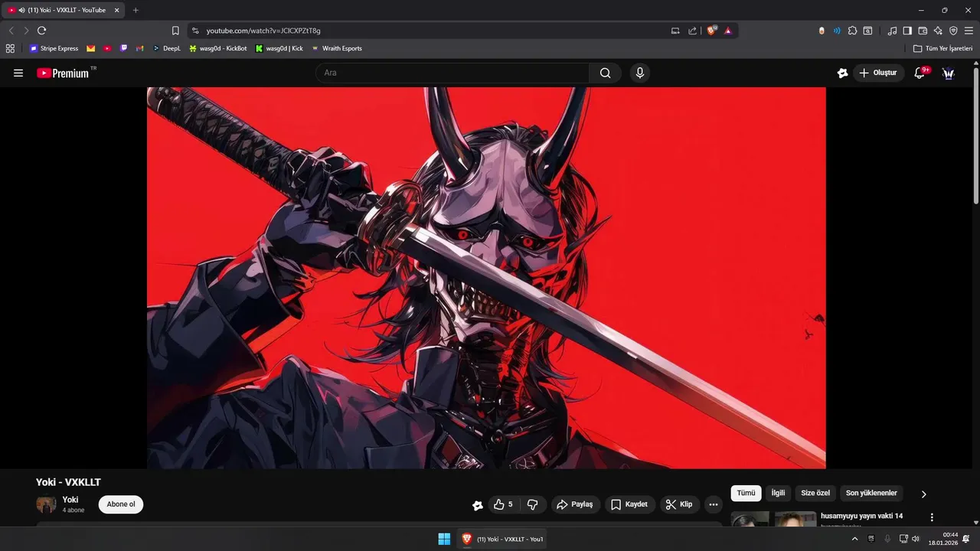
Task: Click the Klip clip button
Action: coord(679,504)
